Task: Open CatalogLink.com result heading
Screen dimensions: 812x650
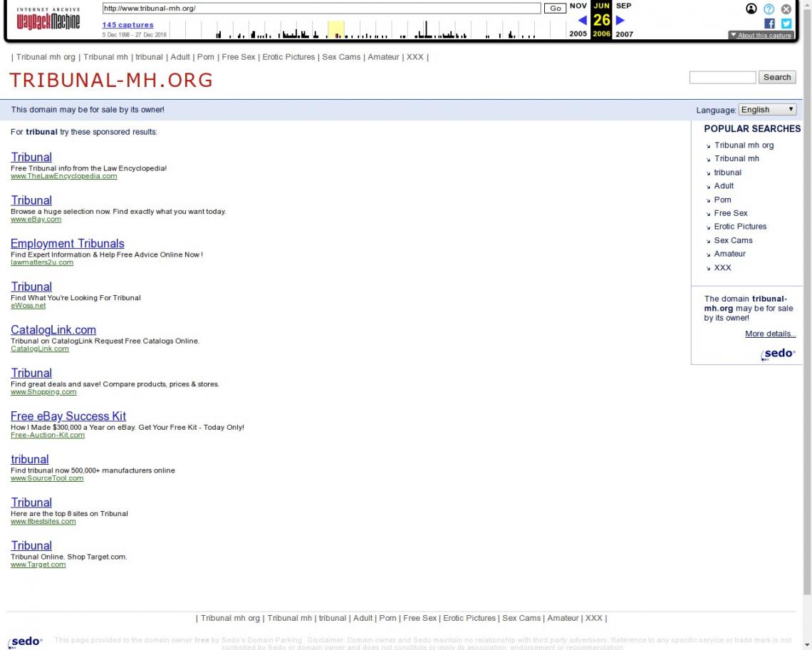Action: (53, 330)
